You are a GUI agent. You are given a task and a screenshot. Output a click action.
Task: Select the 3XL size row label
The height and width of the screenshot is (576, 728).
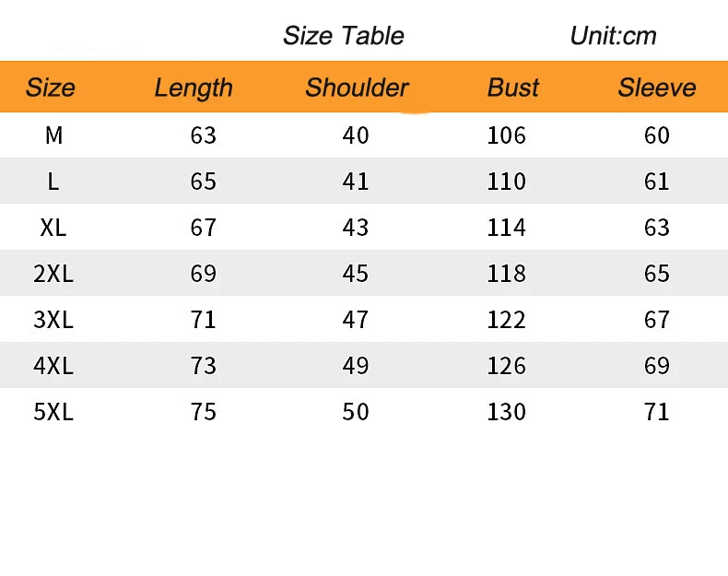tap(53, 320)
